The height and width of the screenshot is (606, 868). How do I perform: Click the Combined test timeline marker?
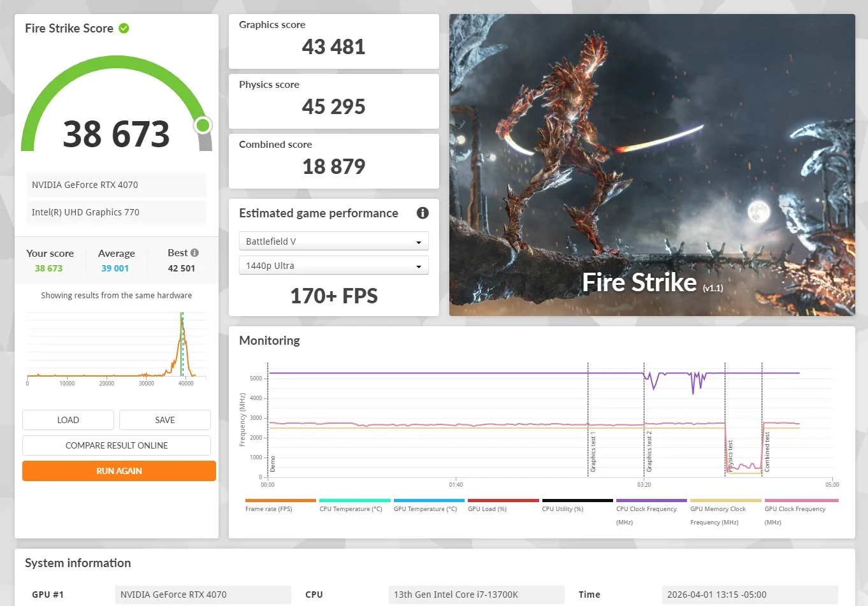[x=767, y=452]
